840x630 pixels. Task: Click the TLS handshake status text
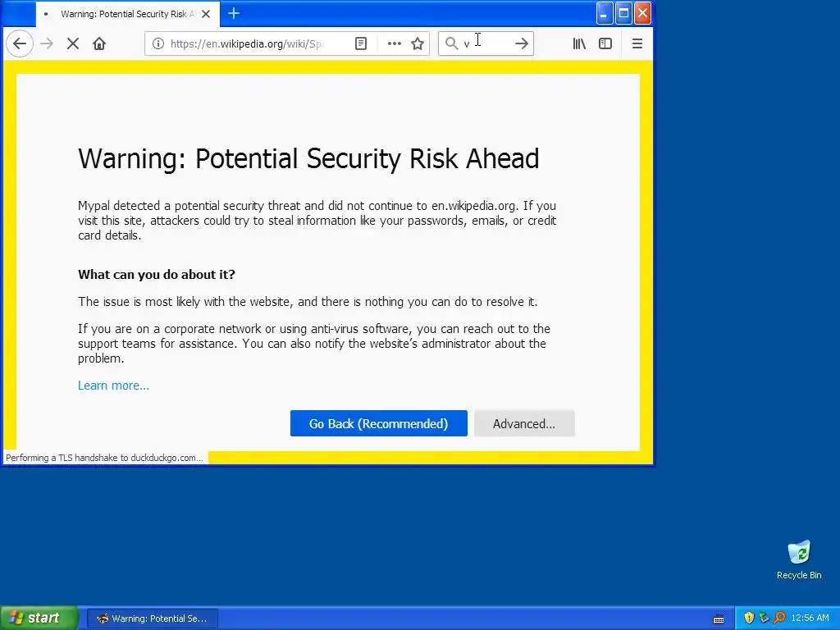[x=104, y=458]
